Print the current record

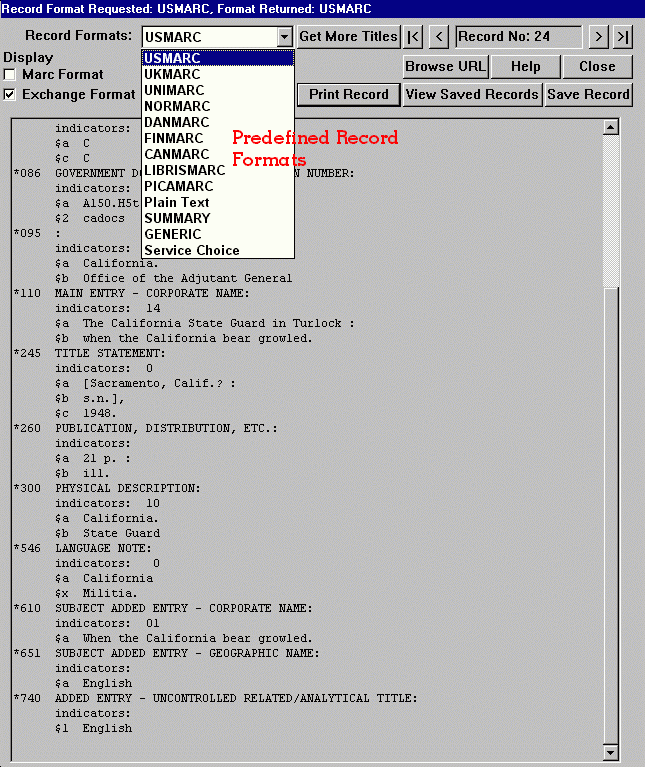pyautogui.click(x=349, y=94)
